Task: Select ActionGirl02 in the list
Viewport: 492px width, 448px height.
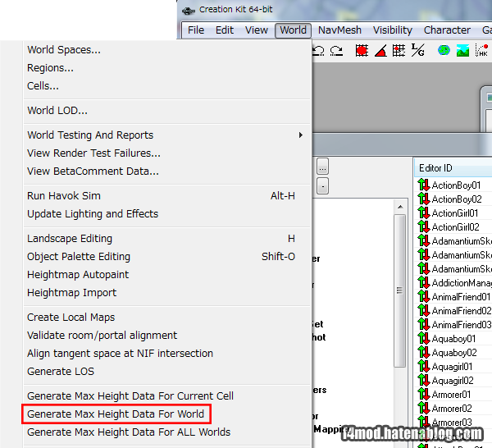Action: point(453,227)
